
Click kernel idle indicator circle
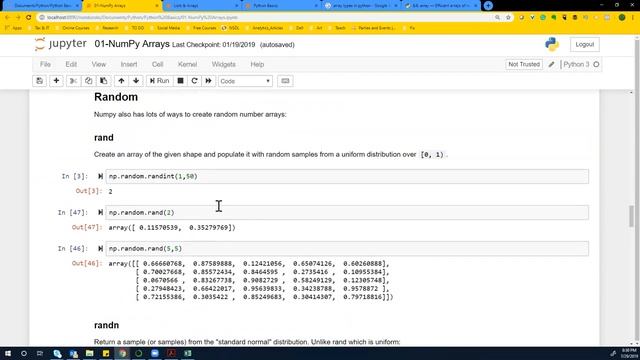pyautogui.click(x=596, y=64)
